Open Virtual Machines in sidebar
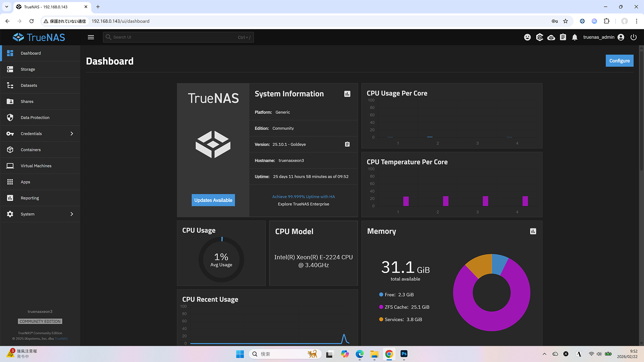This screenshot has width=644, height=362. 36,166
